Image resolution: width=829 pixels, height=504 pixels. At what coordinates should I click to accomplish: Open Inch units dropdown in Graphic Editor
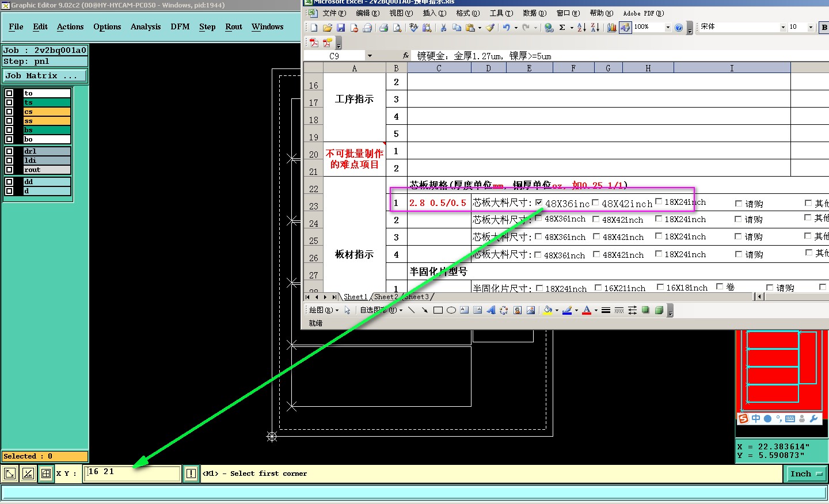click(x=806, y=474)
